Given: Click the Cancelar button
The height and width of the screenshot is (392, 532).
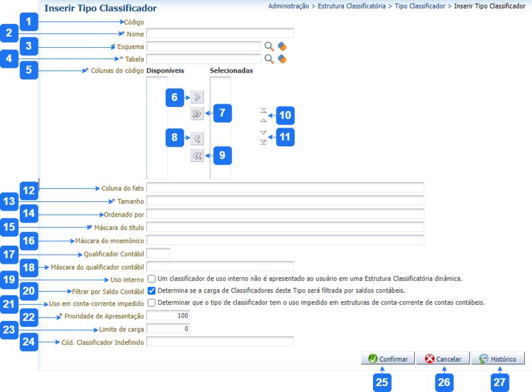Looking at the screenshot, I should click(x=443, y=359).
